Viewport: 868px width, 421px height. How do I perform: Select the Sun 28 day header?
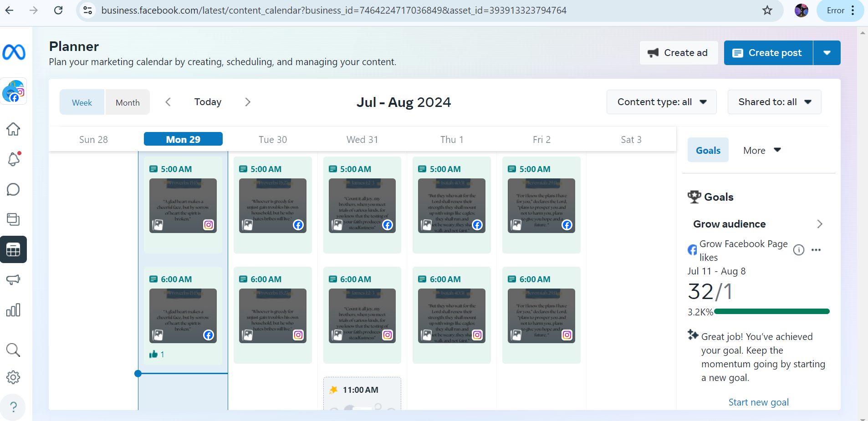click(93, 139)
